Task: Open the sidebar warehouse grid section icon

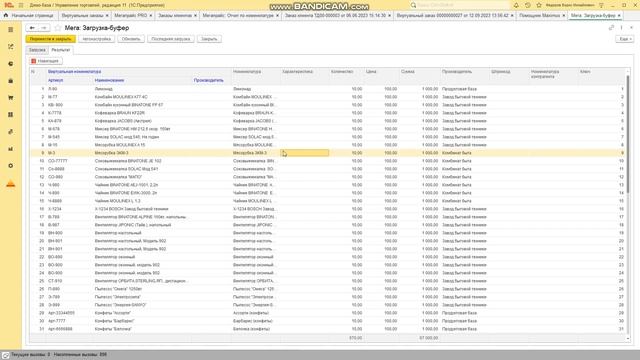Action: point(11,115)
